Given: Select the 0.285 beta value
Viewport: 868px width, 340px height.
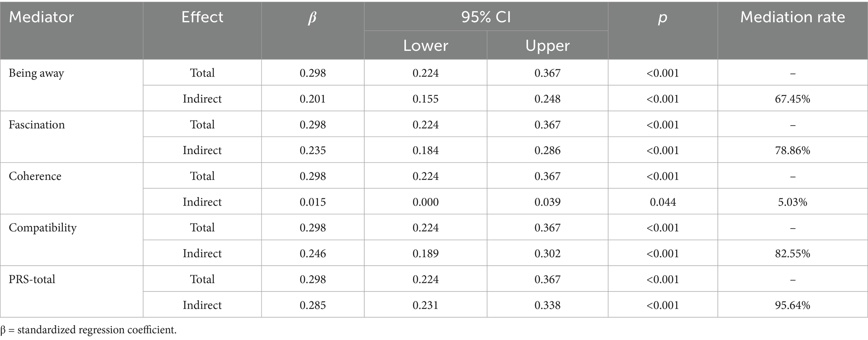Looking at the screenshot, I should click(313, 305).
